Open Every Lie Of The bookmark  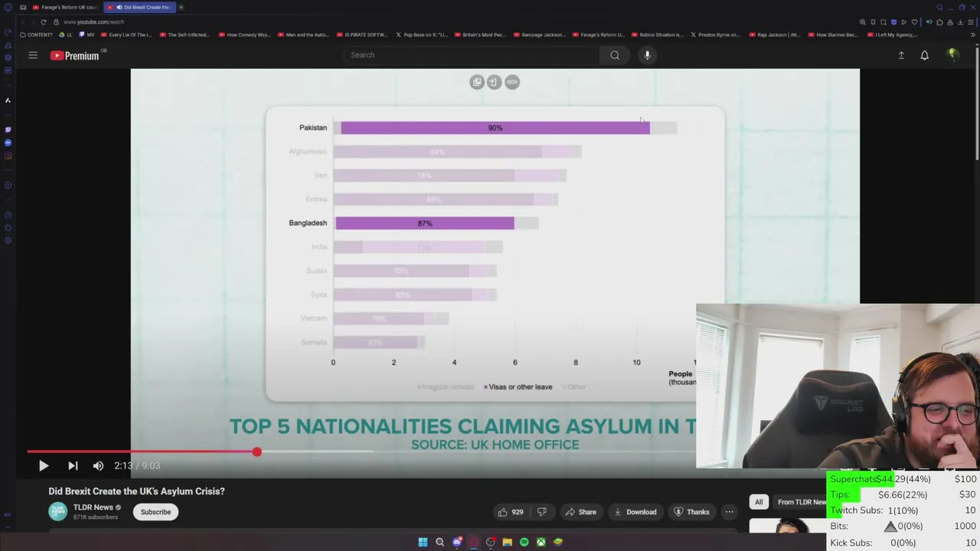[126, 34]
